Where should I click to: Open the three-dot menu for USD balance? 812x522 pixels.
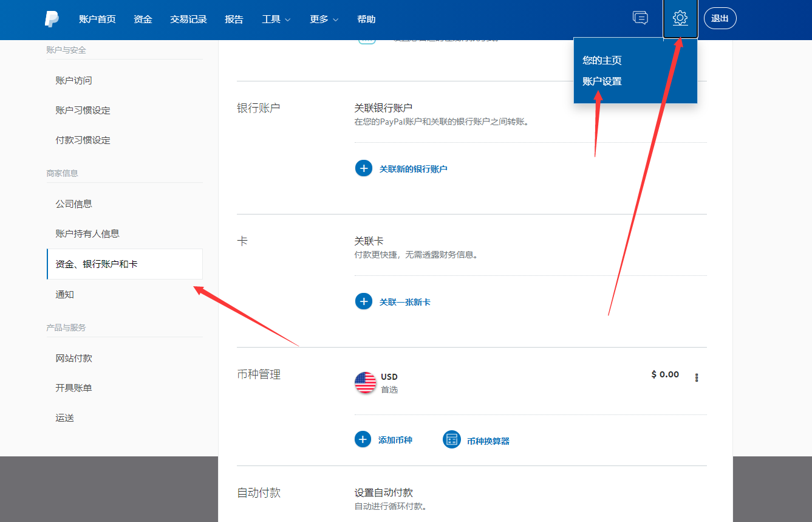tap(697, 377)
